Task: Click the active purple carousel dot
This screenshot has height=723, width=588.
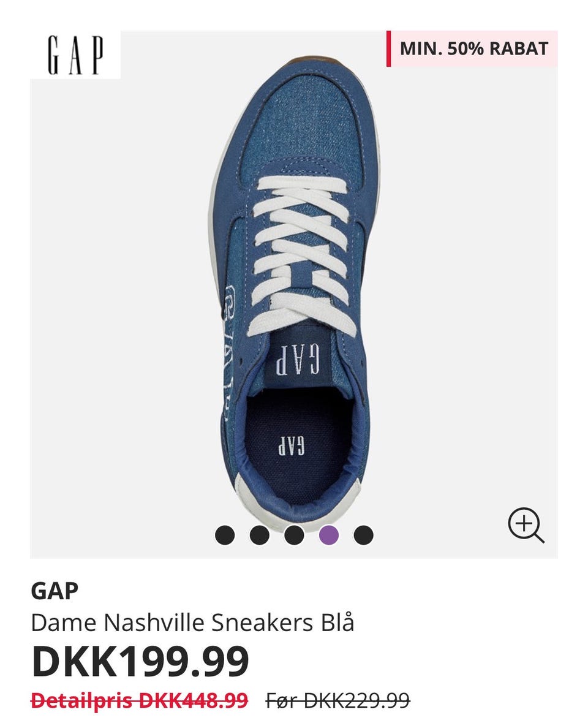Action: click(329, 536)
